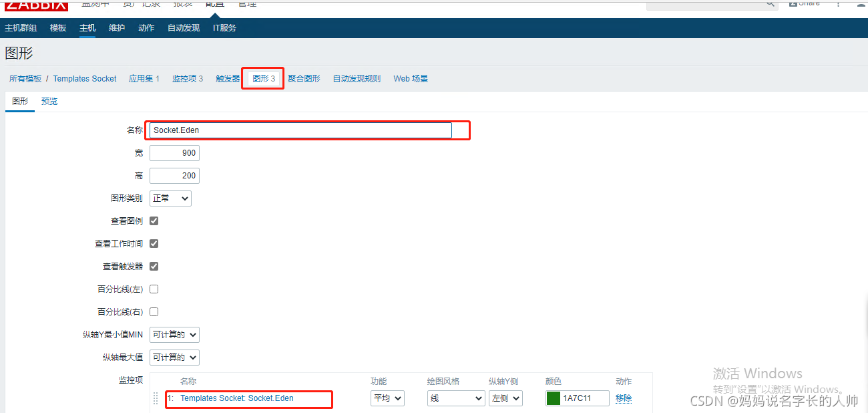Image resolution: width=868 pixels, height=413 pixels.
Task: Open the 动作 submenu
Action: [x=146, y=28]
